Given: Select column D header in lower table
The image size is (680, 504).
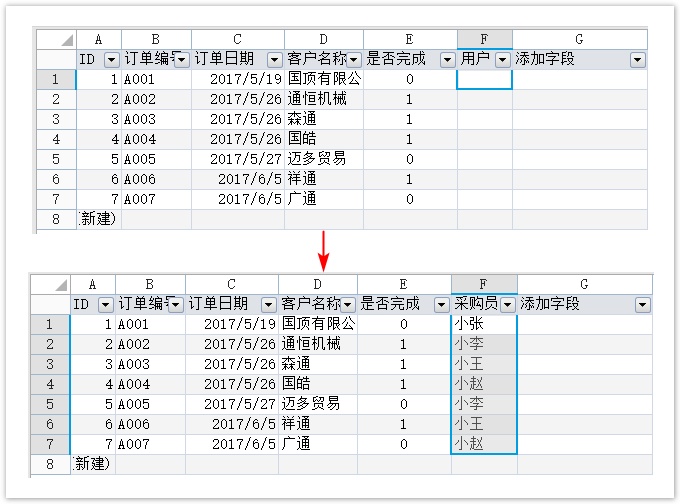Looking at the screenshot, I should click(x=317, y=285).
